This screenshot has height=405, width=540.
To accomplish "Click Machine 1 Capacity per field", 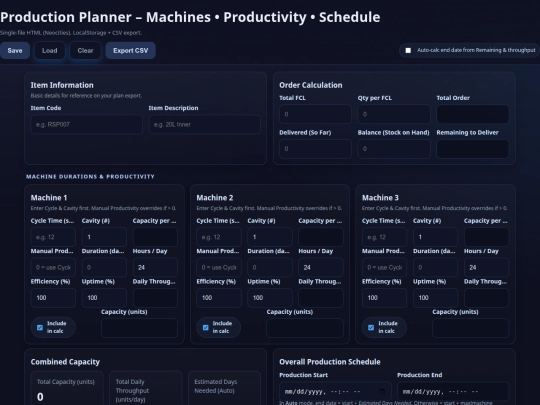I will click(155, 237).
